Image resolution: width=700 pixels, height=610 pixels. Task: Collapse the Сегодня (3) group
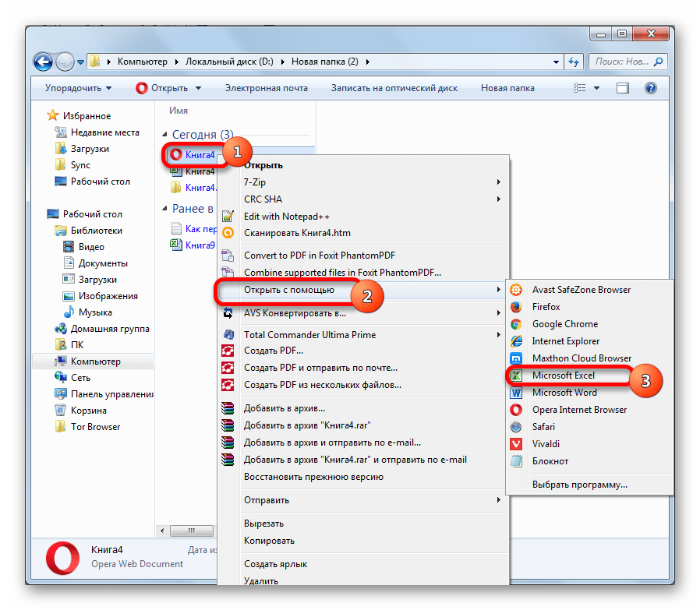pos(164,134)
